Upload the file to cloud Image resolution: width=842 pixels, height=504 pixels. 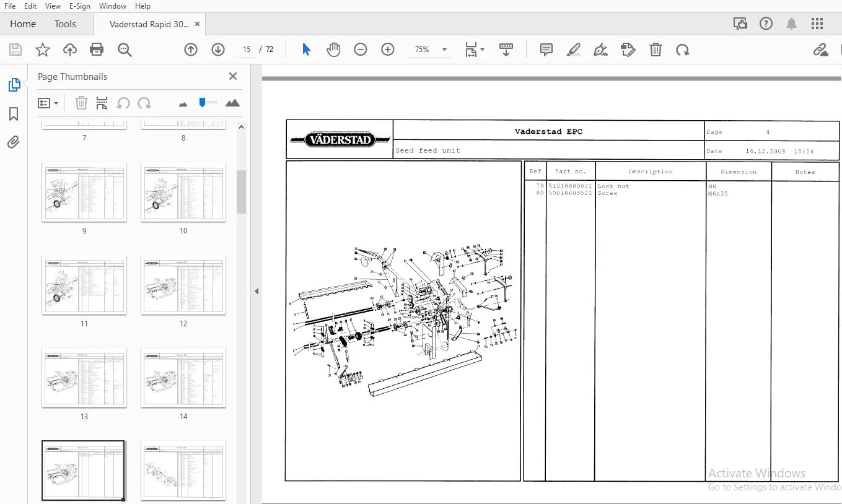[70, 50]
